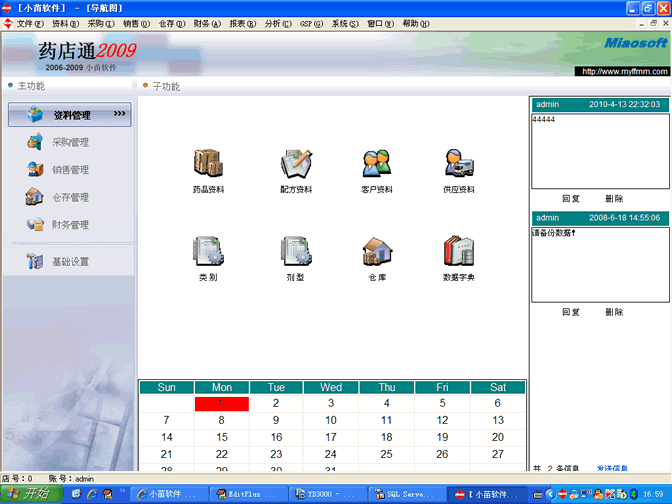Viewport: 672px width, 504px height.
Task: Restore the inner 导航图 child window
Action: click(653, 24)
